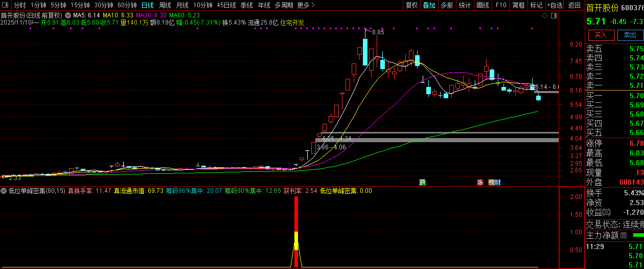Click the 标记 mark button
The width and height of the screenshot is (644, 269).
click(536, 5)
